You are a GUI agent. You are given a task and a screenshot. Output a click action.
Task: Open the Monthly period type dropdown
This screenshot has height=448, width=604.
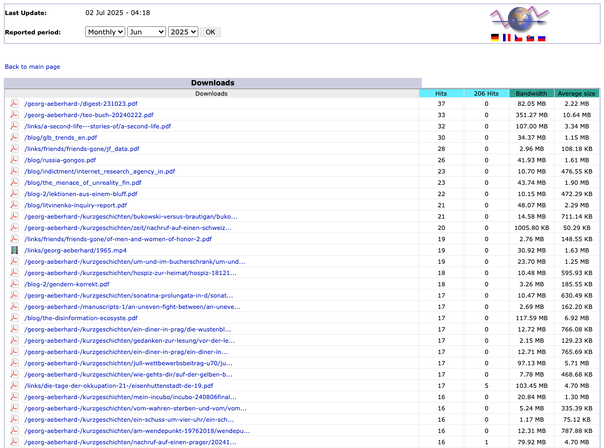[105, 32]
